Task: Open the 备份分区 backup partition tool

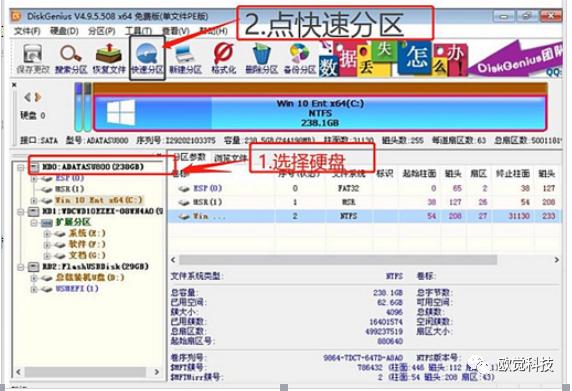Action: [299, 58]
